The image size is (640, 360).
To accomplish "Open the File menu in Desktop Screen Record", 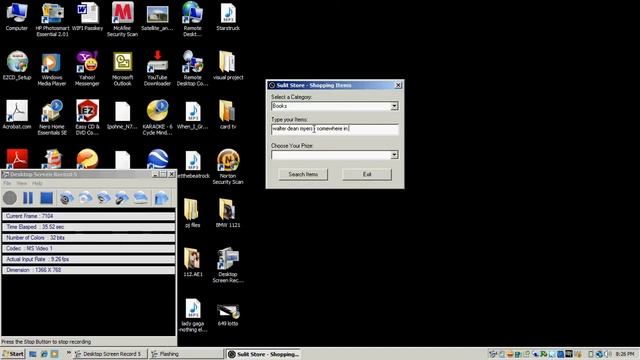I will coord(7,184).
